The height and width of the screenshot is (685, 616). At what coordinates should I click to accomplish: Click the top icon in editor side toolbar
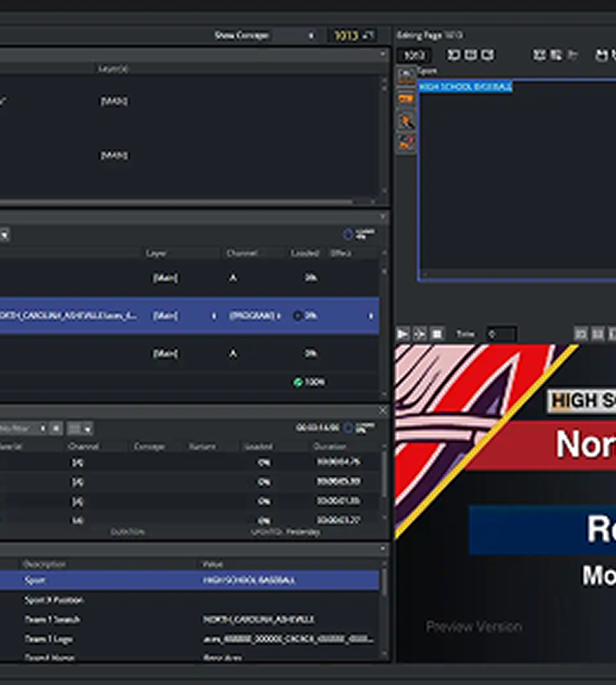pos(406,74)
